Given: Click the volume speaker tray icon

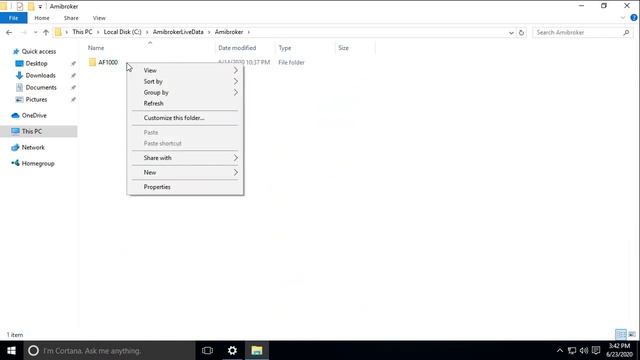Looking at the screenshot, I should [584, 350].
